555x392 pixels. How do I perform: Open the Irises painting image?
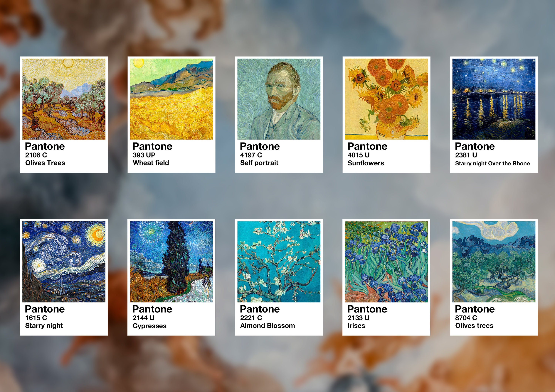coord(386,262)
